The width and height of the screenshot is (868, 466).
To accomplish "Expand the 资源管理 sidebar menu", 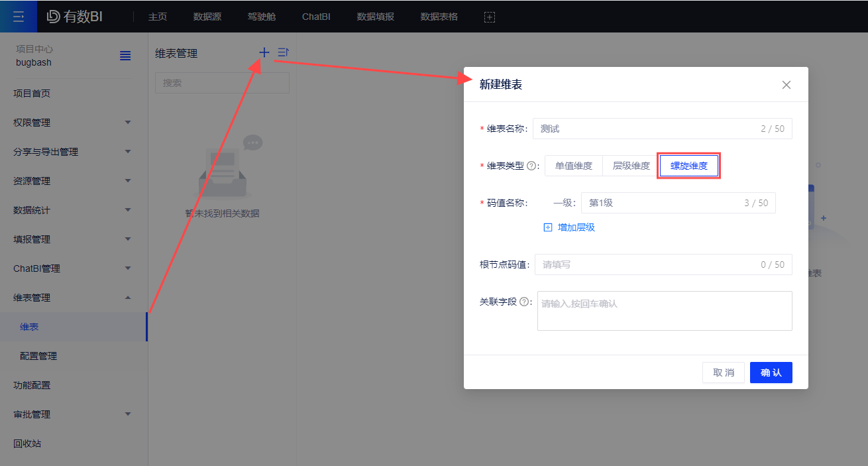I will pyautogui.click(x=73, y=181).
